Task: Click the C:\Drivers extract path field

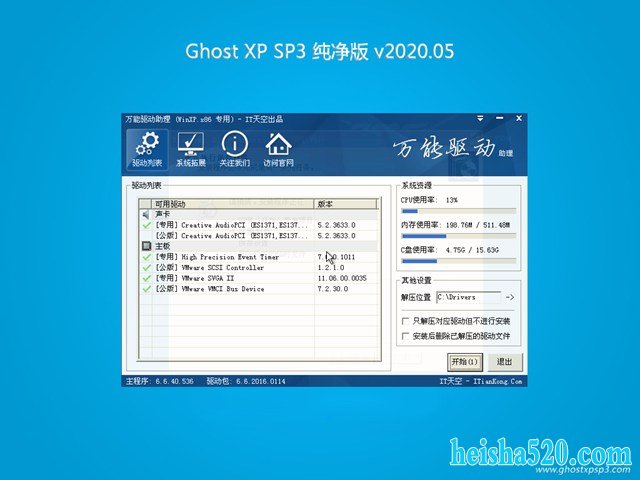Action: pyautogui.click(x=467, y=297)
